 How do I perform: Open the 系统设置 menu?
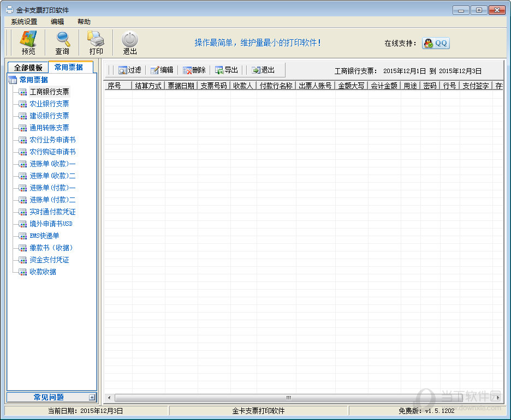(x=24, y=22)
